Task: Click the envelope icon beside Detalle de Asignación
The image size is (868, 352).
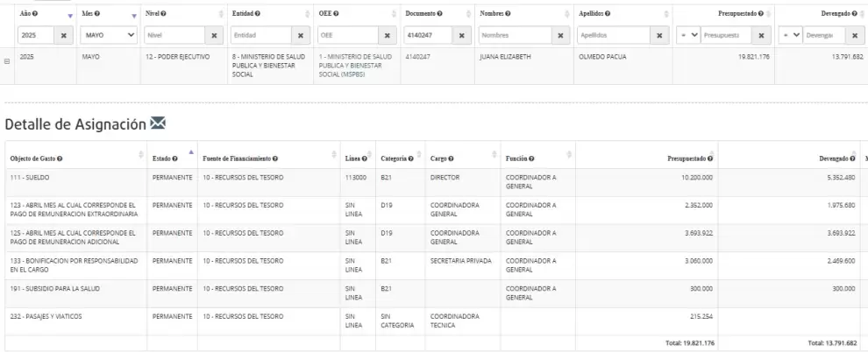Action: [158, 123]
